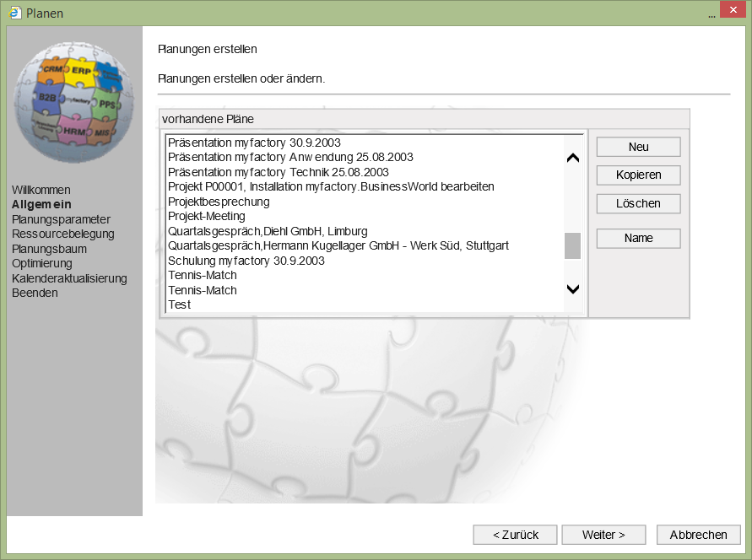
Task: Proceed with the Weiter button
Action: (603, 535)
